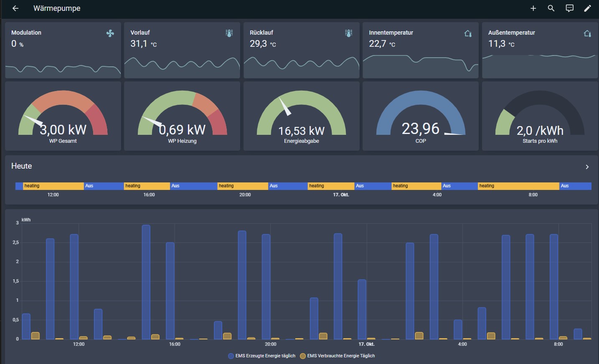599x364 pixels.
Task: Click the radiator icon on Rücklauf card
Action: (349, 33)
